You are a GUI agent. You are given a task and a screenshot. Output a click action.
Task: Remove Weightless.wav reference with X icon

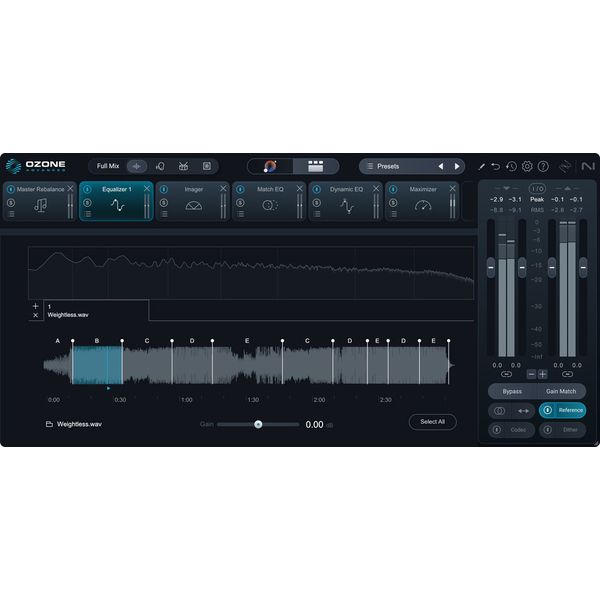pos(36,315)
